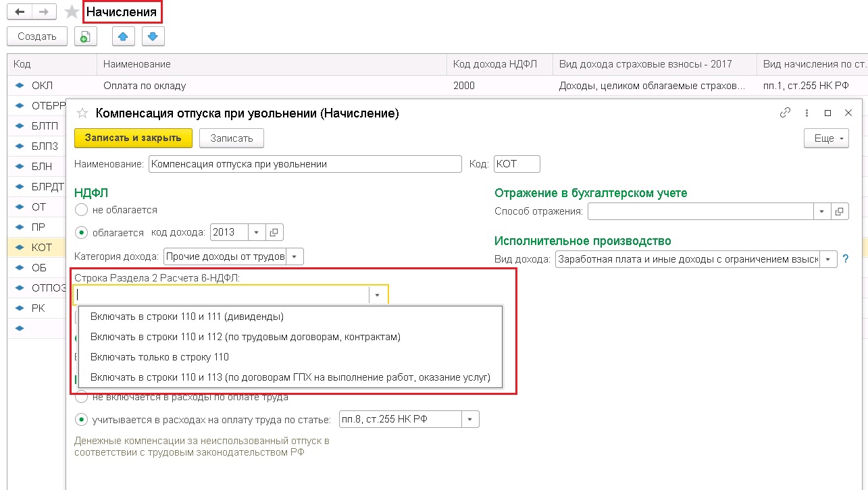This screenshot has height=490, width=868.
Task: Sort by Код column header
Action: tap(52, 64)
